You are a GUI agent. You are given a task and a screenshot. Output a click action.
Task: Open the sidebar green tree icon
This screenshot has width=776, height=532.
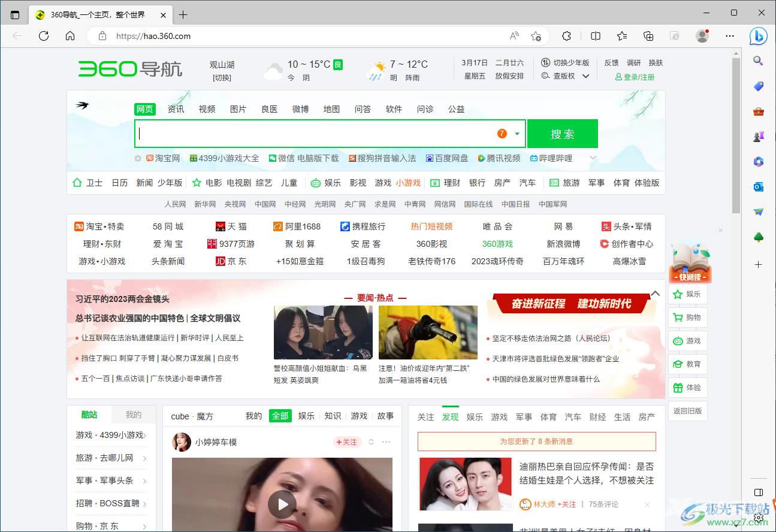[759, 237]
